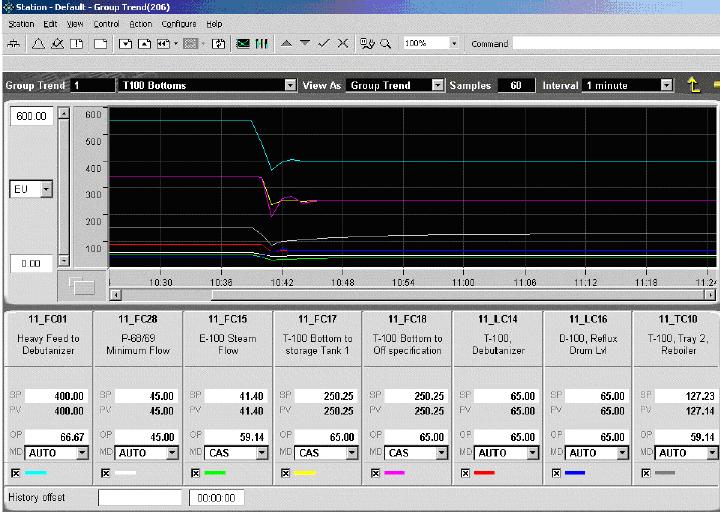Click the 11_FC28 point name header

tap(138, 319)
